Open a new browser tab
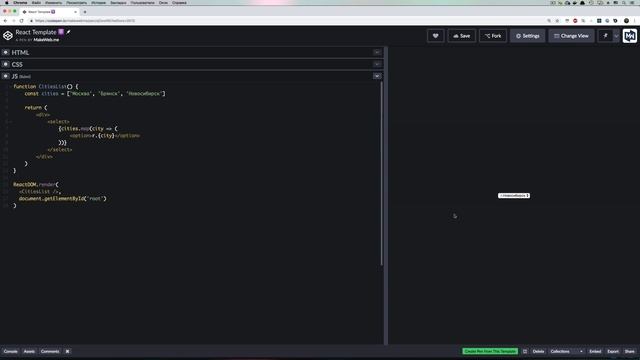This screenshot has height=360, width=640. (85, 12)
